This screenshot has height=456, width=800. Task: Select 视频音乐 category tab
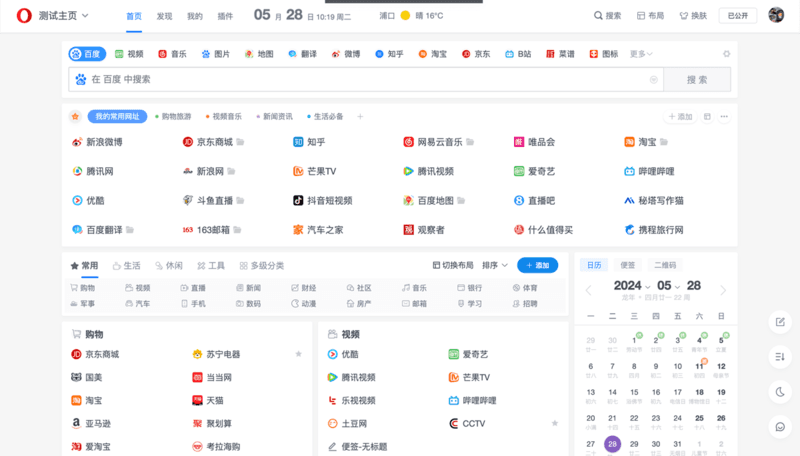[x=223, y=116]
